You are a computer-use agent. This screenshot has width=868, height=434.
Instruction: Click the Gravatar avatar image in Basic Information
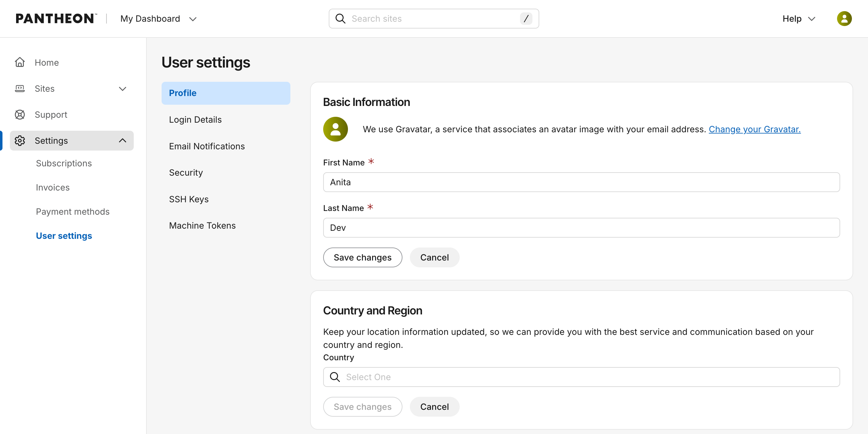pyautogui.click(x=335, y=129)
